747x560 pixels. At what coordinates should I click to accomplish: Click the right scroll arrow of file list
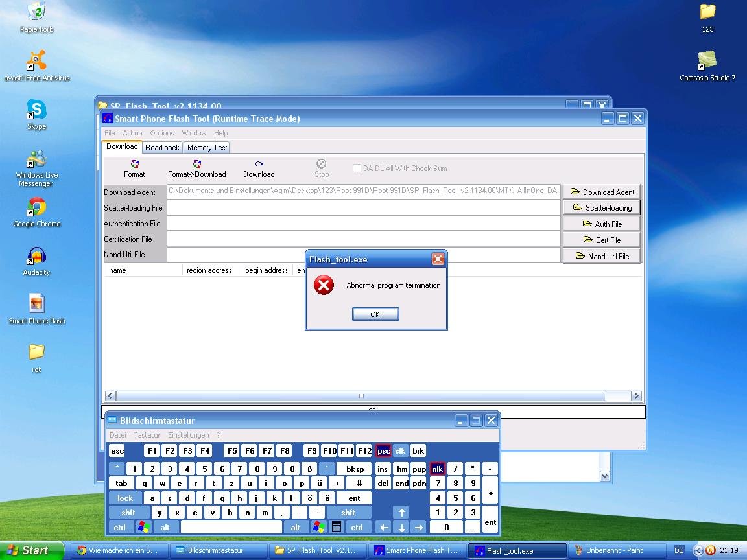[x=636, y=396]
